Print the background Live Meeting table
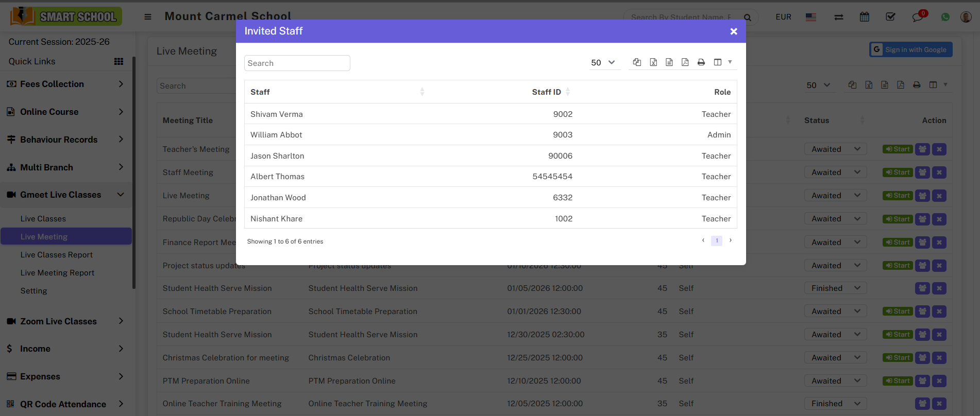980x416 pixels. coord(917,85)
